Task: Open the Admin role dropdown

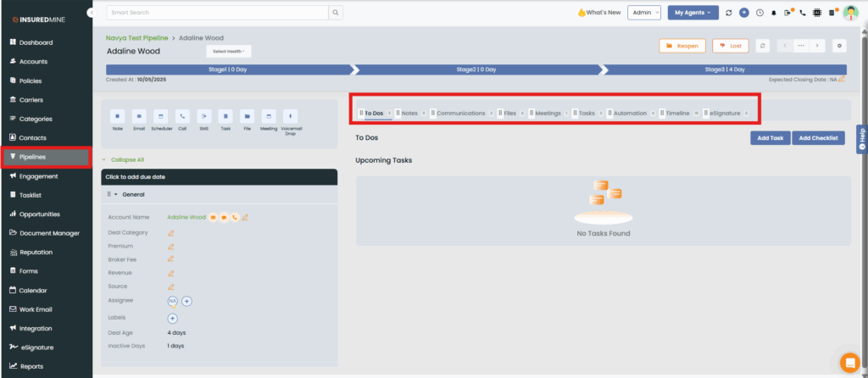Action: [646, 13]
